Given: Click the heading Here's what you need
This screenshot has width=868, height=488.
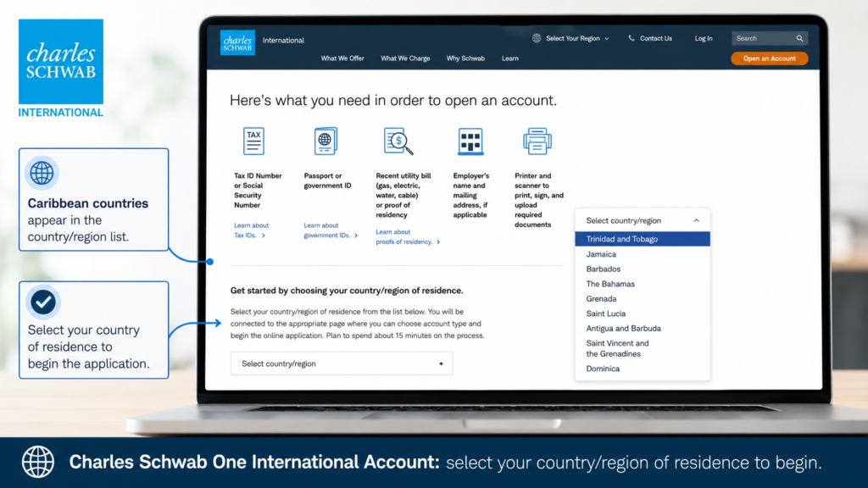Looking at the screenshot, I should coord(393,100).
